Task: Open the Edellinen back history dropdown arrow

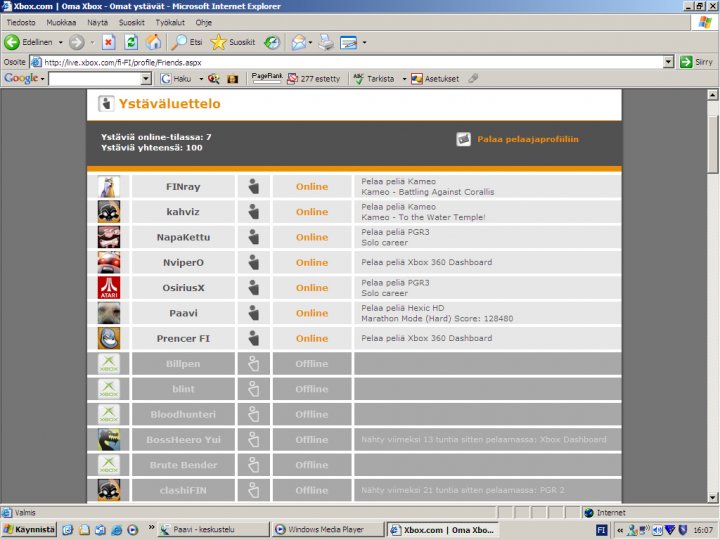Action: [x=60, y=43]
